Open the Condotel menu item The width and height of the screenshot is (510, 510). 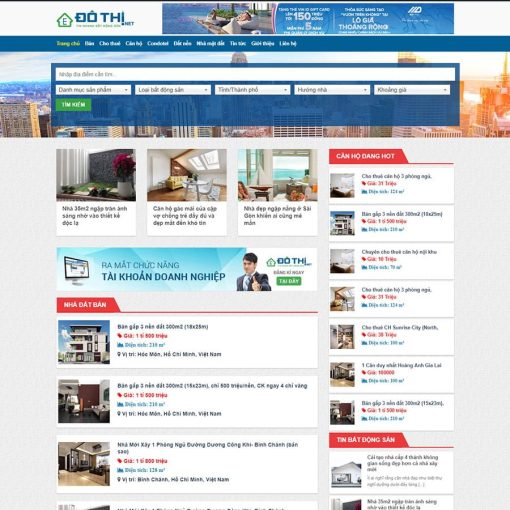(158, 43)
